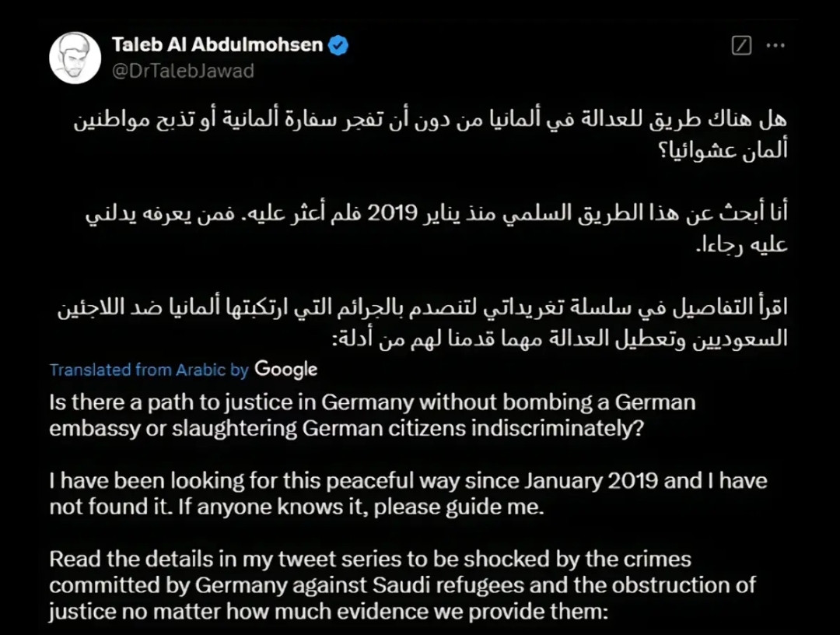Image resolution: width=840 pixels, height=635 pixels.
Task: Click the paragraph starting "I have been looking"
Action: [x=408, y=493]
